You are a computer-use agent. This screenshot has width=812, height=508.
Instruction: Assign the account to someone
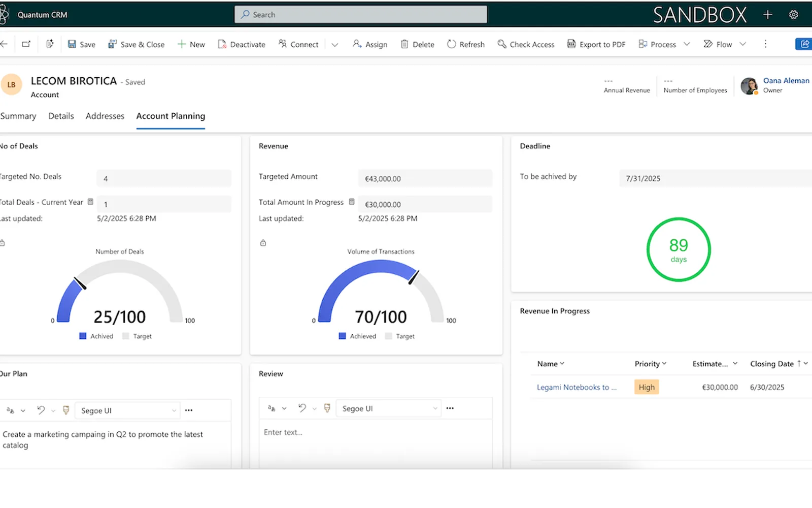click(x=370, y=44)
